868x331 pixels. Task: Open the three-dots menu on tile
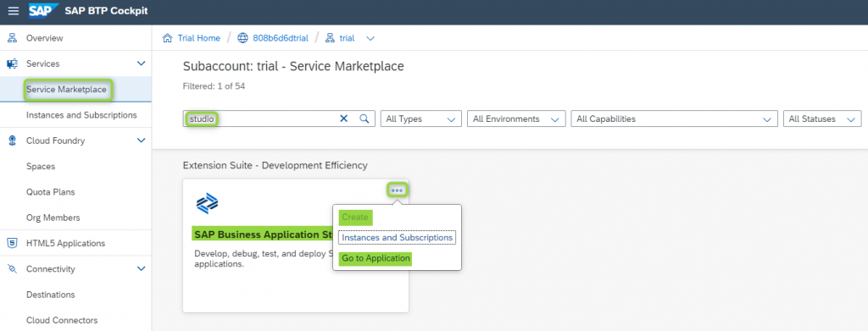point(397,190)
